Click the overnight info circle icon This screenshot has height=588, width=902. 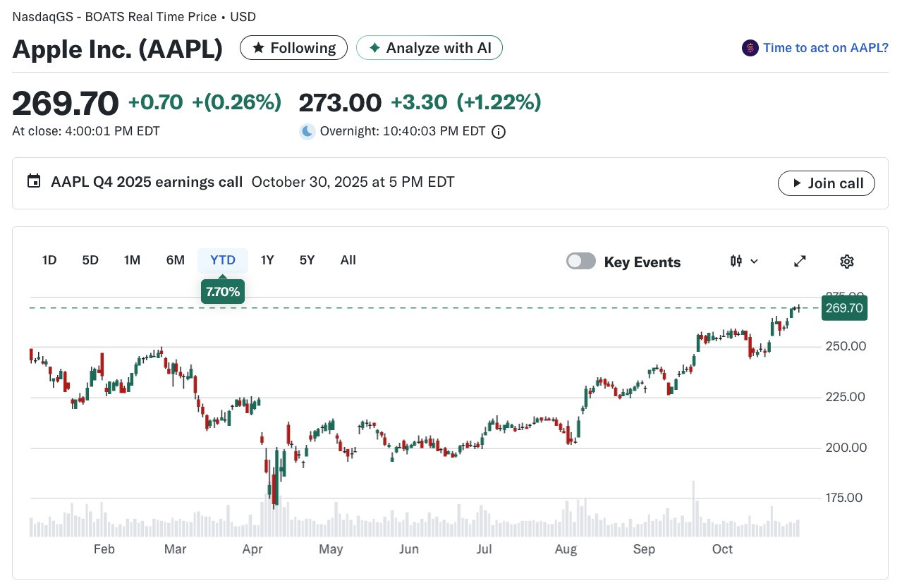[x=499, y=132]
